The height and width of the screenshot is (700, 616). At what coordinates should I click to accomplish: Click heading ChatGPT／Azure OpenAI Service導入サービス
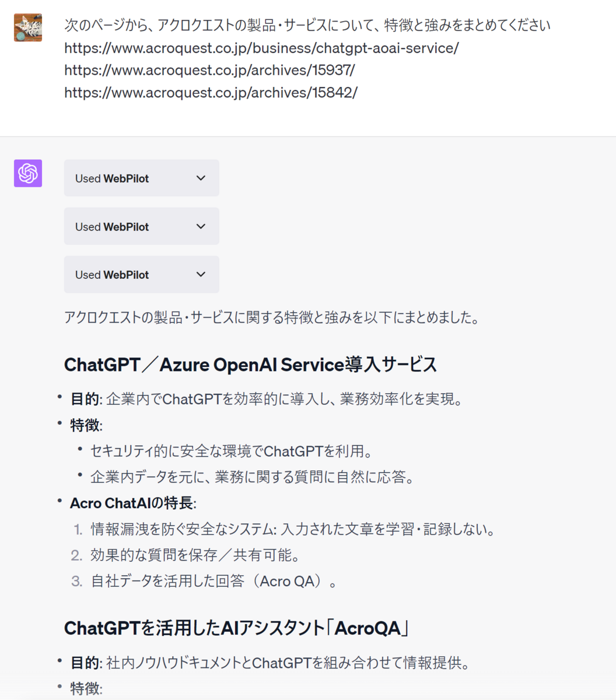[x=251, y=365]
